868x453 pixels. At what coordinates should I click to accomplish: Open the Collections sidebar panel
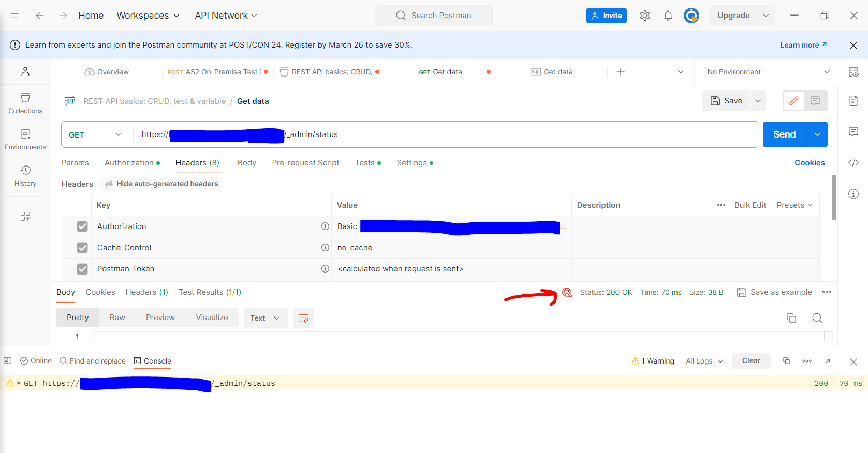point(25,103)
